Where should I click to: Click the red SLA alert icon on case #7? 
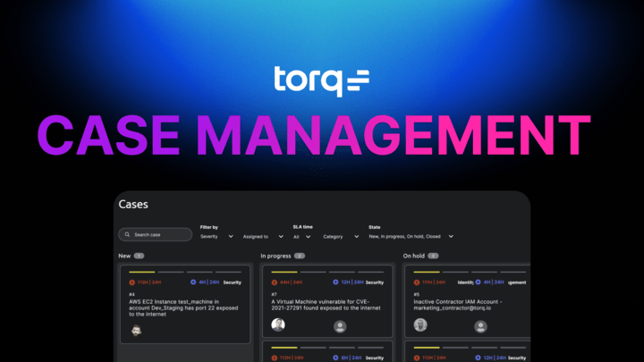(275, 282)
